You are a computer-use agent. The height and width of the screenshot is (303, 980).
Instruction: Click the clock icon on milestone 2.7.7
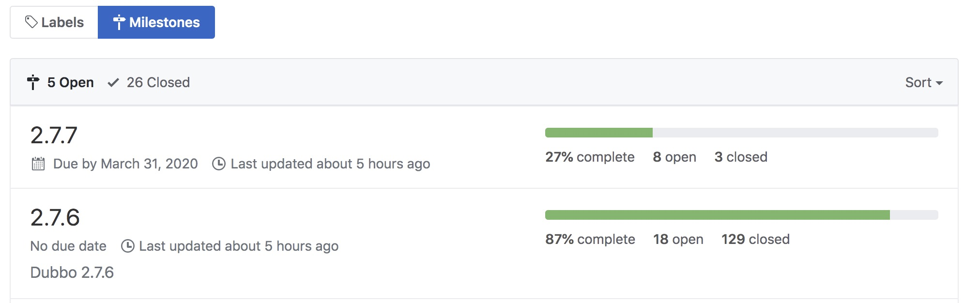(x=218, y=164)
